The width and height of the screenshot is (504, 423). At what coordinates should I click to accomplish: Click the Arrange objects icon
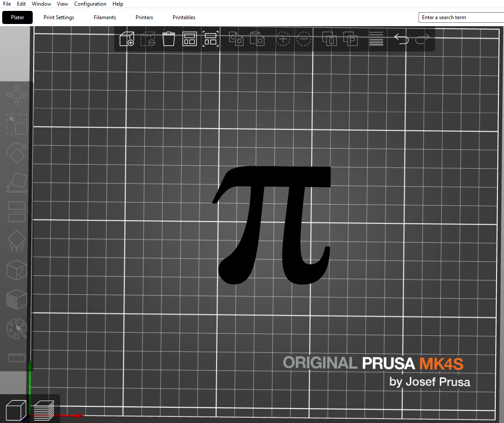190,39
